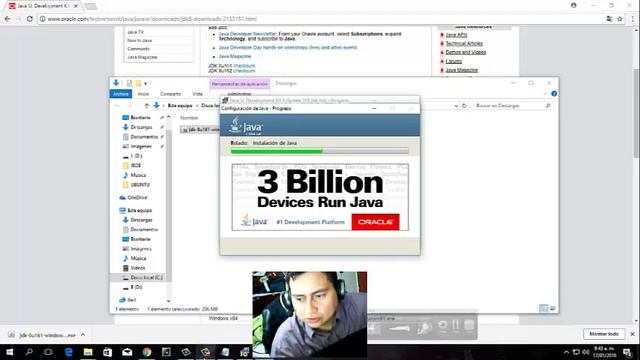This screenshot has height=360, width=640.
Task: Open Windows taskbar search
Action: click(x=29, y=352)
